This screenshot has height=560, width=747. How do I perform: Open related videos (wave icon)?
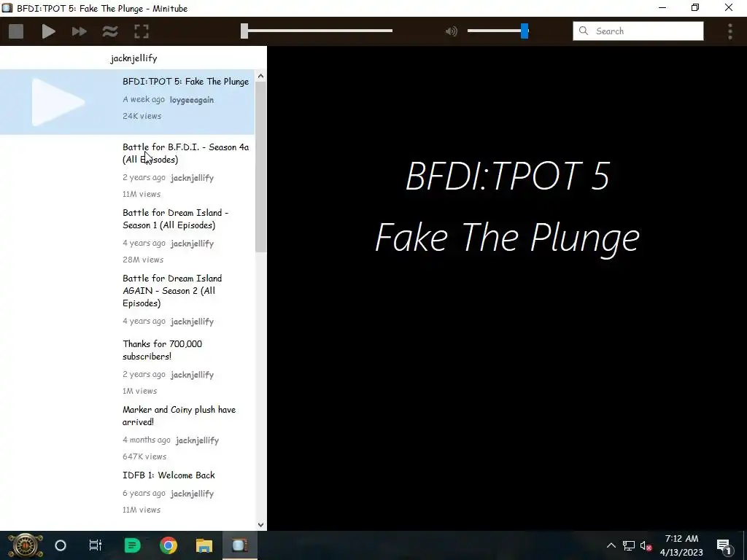[110, 31]
